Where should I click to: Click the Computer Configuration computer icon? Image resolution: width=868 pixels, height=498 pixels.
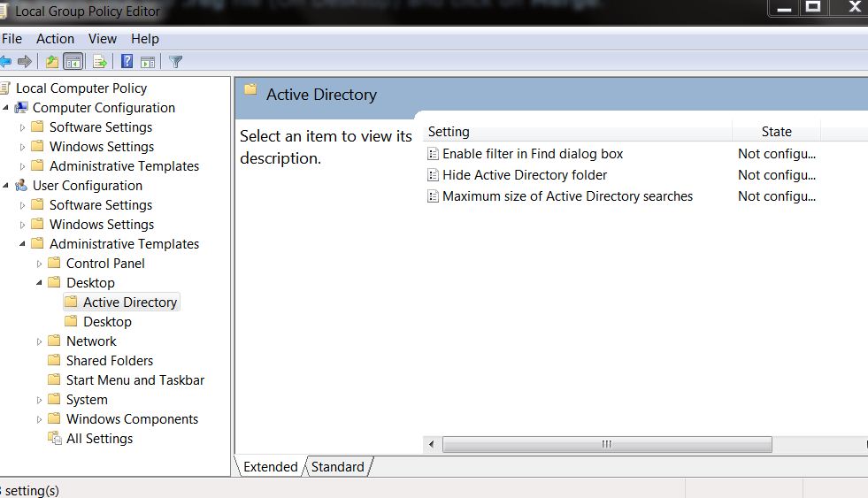21,107
